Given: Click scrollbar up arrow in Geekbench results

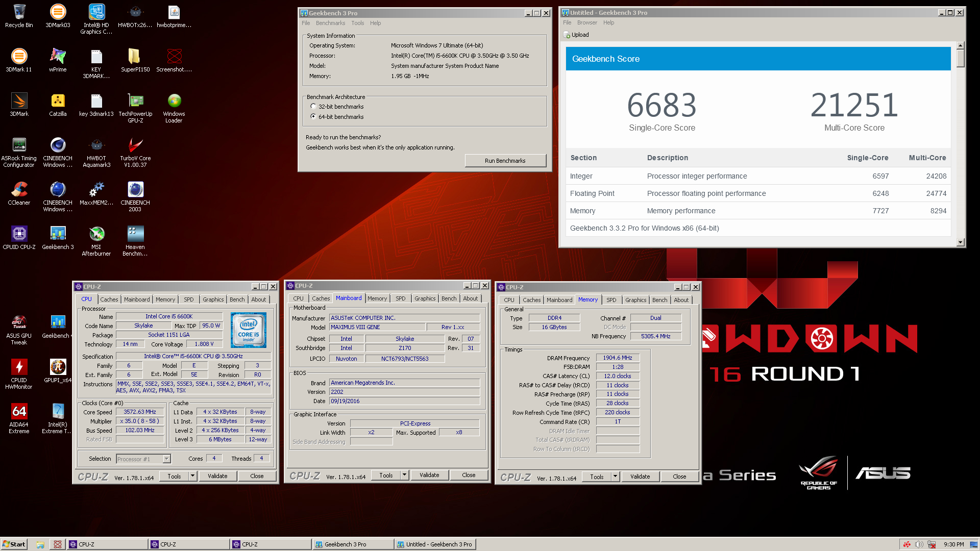Looking at the screenshot, I should pyautogui.click(x=961, y=45).
